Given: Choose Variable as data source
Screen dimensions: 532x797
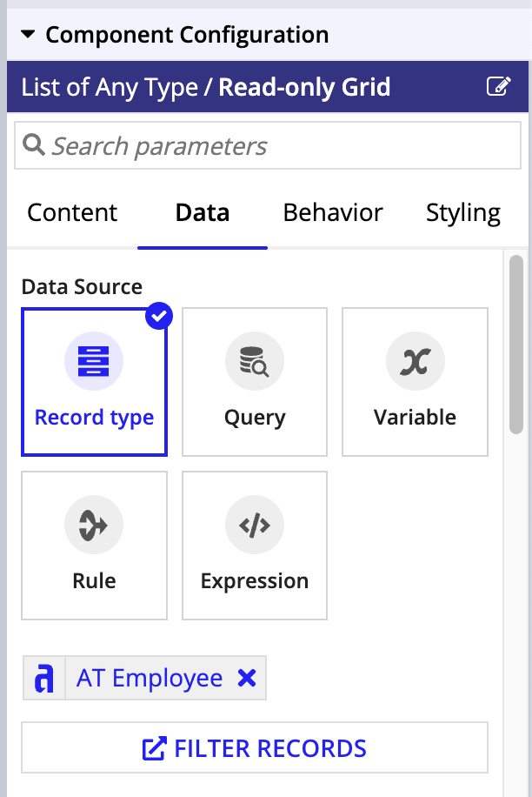Looking at the screenshot, I should [x=415, y=382].
